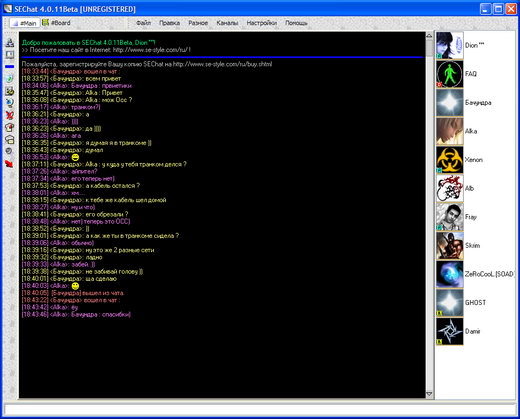Screen dimensions: 520x419
Task: Select Skim's warrior avatar
Action: pos(450,246)
